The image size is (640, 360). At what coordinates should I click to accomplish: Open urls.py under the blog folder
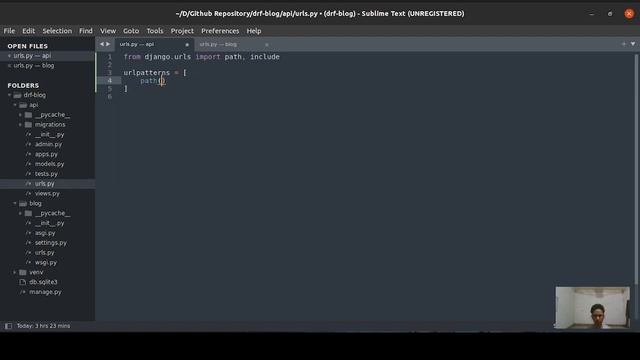pos(44,253)
